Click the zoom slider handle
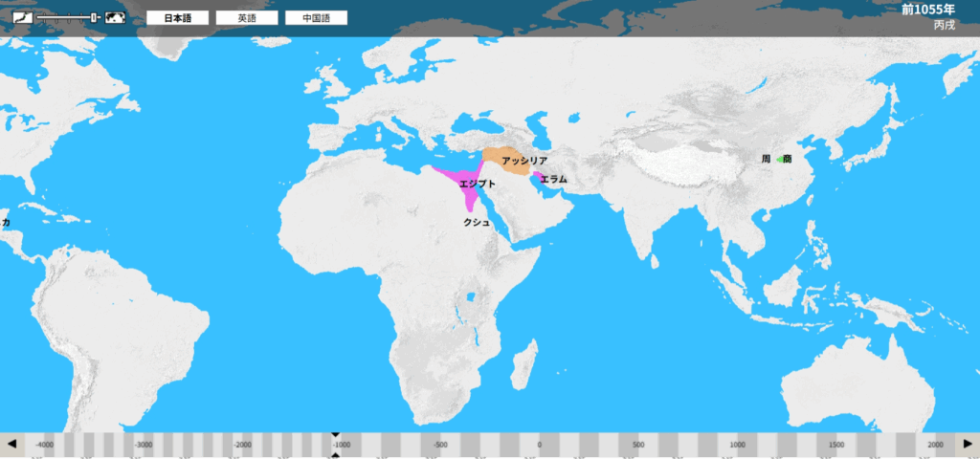This screenshot has height=459, width=980. (x=95, y=17)
